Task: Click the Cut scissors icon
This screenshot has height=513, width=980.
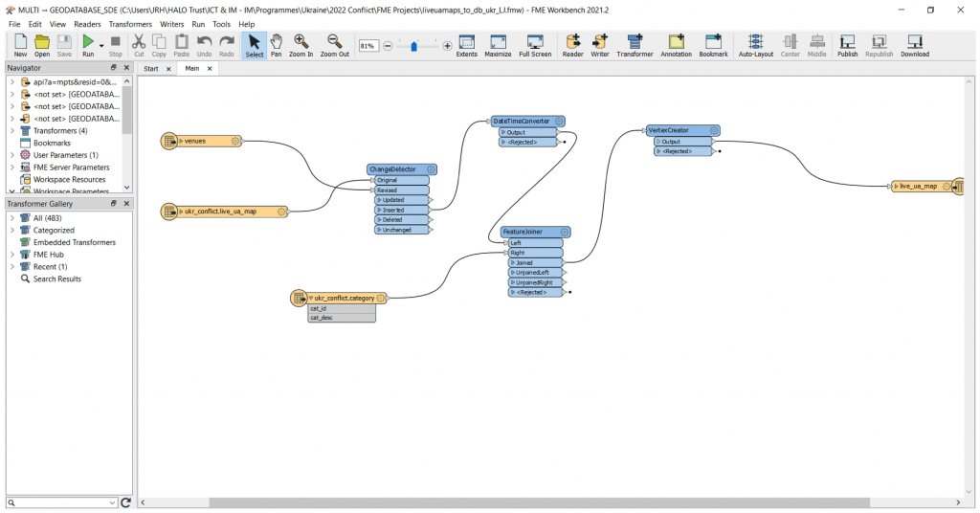Action: coord(139,45)
